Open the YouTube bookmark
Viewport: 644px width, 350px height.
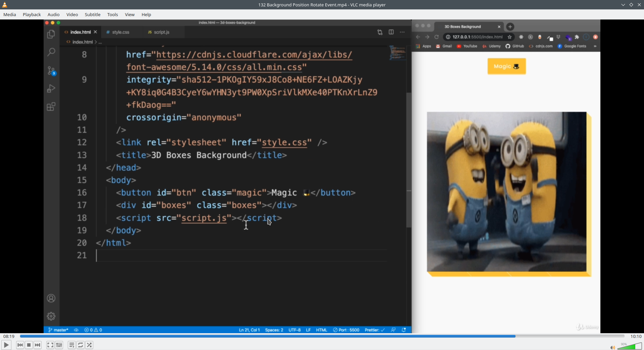pos(467,46)
